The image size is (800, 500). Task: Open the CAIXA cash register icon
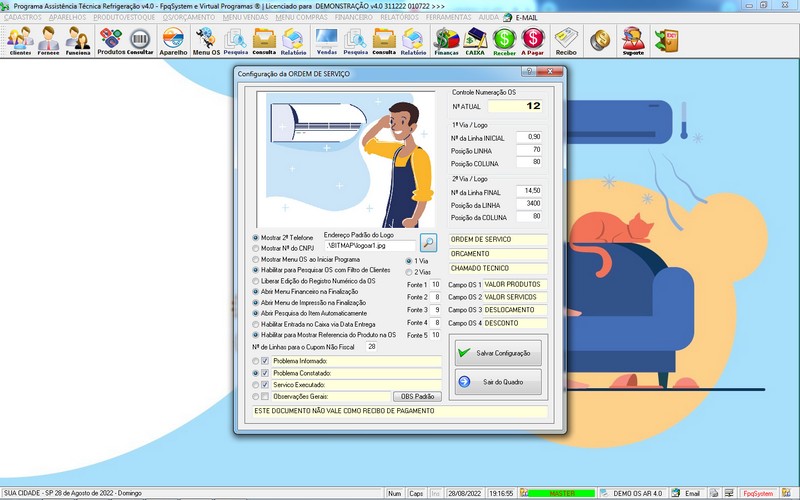[475, 40]
